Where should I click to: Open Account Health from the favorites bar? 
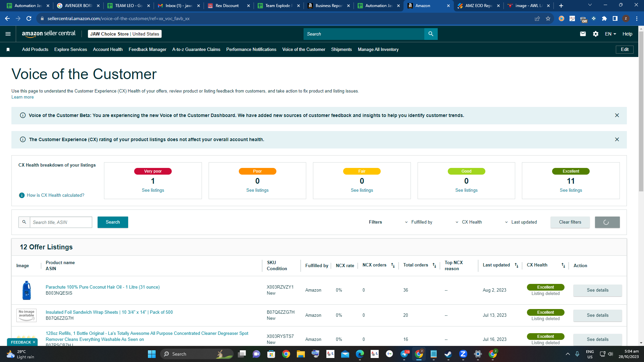108,50
